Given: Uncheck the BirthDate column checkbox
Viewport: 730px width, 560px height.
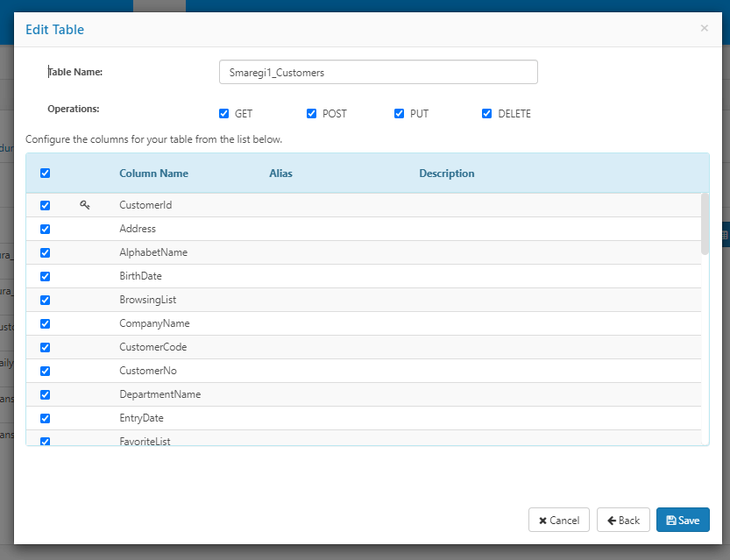Looking at the screenshot, I should click(46, 277).
